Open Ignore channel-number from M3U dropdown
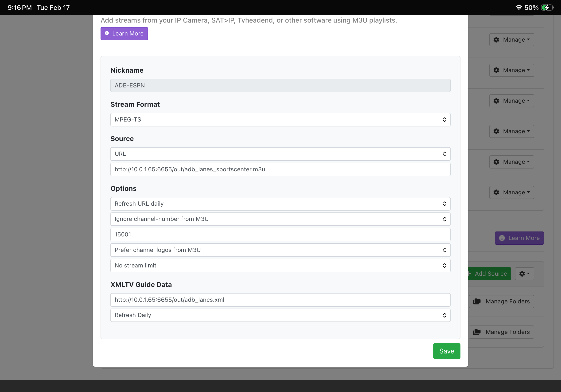The width and height of the screenshot is (561, 392). [280, 219]
